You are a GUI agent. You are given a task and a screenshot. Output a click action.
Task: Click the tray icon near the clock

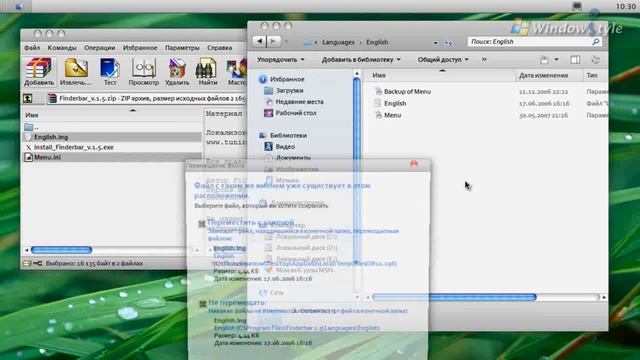click(577, 6)
